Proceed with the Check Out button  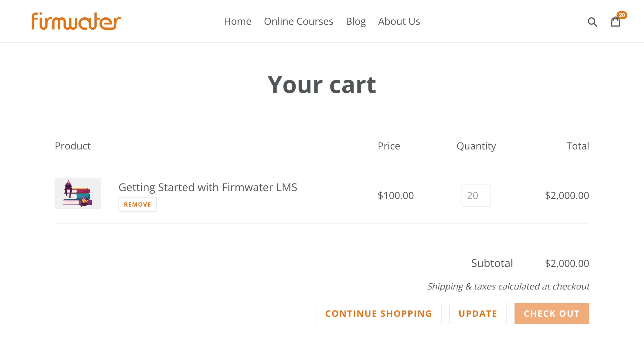coord(552,313)
